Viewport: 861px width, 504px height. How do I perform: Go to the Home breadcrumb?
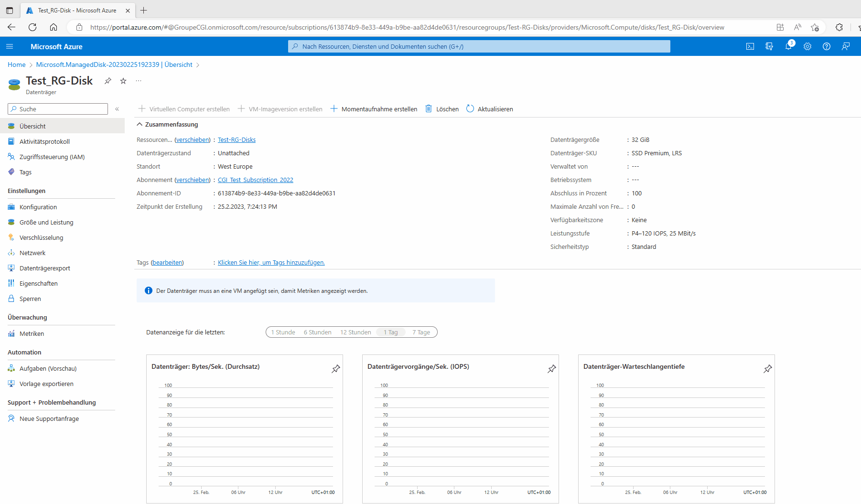(17, 64)
